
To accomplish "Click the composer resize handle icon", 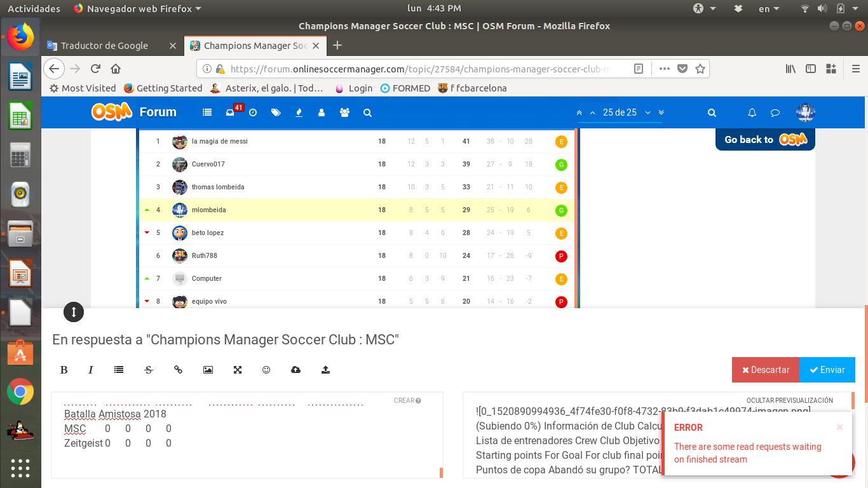I will [74, 312].
